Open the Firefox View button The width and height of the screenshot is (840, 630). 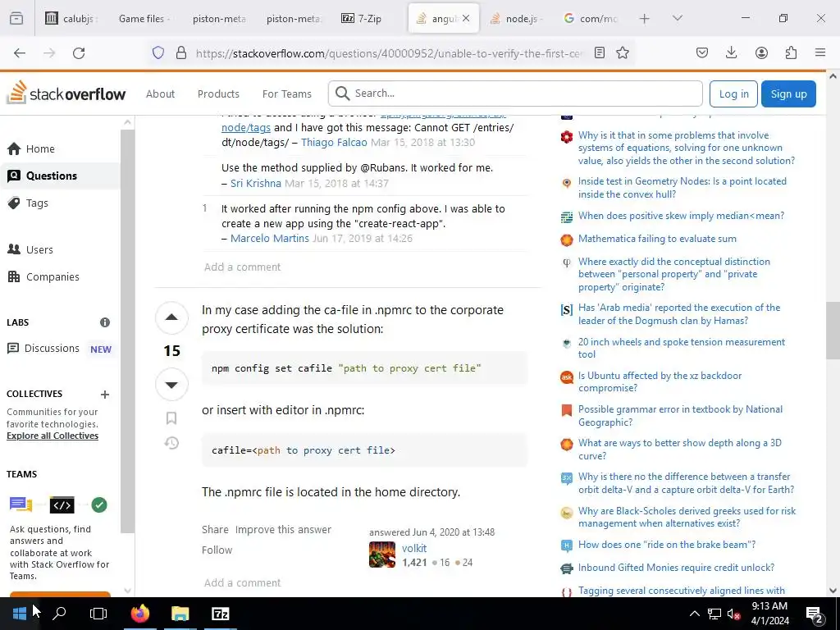[16, 18]
